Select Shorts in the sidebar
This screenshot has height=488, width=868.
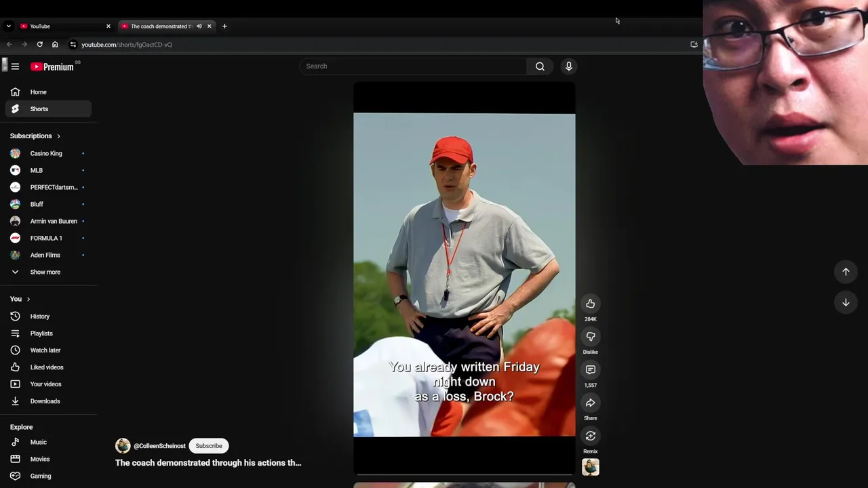[x=48, y=109]
